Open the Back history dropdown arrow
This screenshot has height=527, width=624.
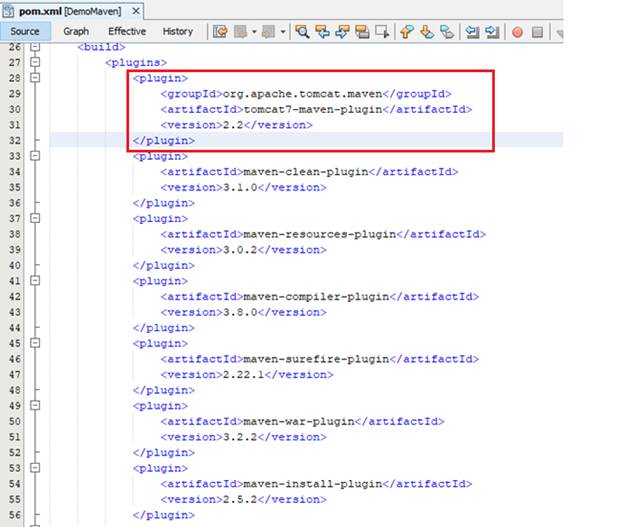(x=254, y=31)
